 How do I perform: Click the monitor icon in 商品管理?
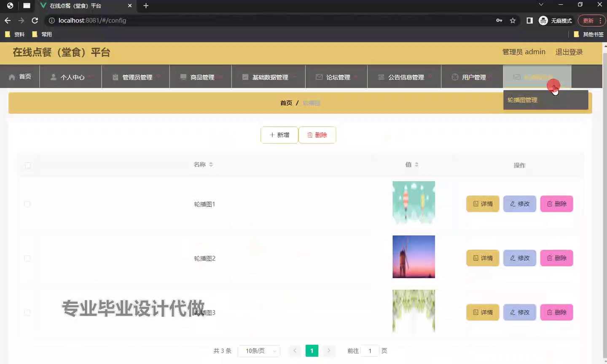pos(183,77)
